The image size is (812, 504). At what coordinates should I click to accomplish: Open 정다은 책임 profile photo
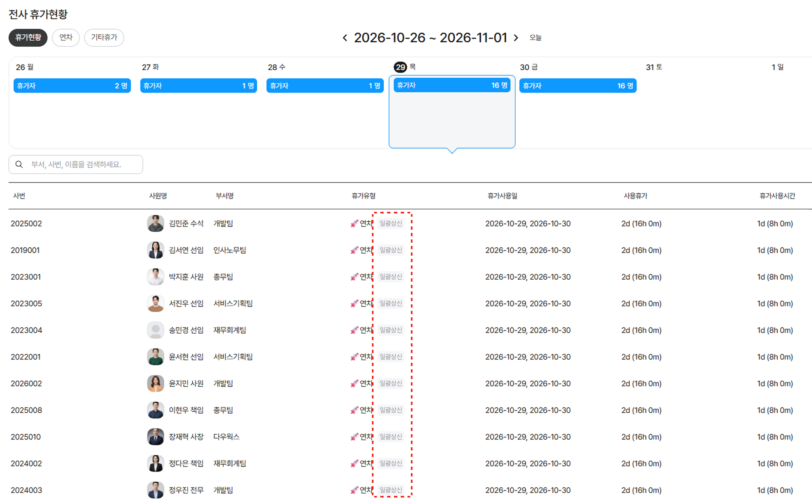155,463
